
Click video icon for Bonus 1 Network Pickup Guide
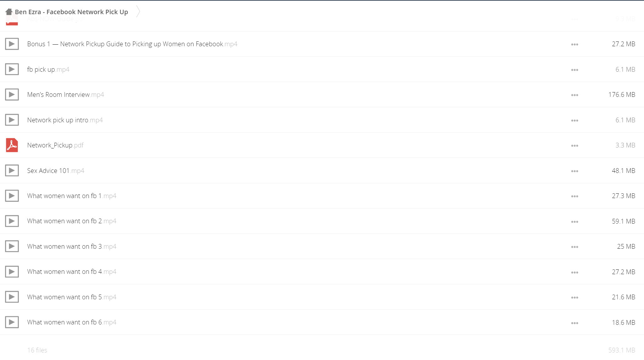click(12, 44)
